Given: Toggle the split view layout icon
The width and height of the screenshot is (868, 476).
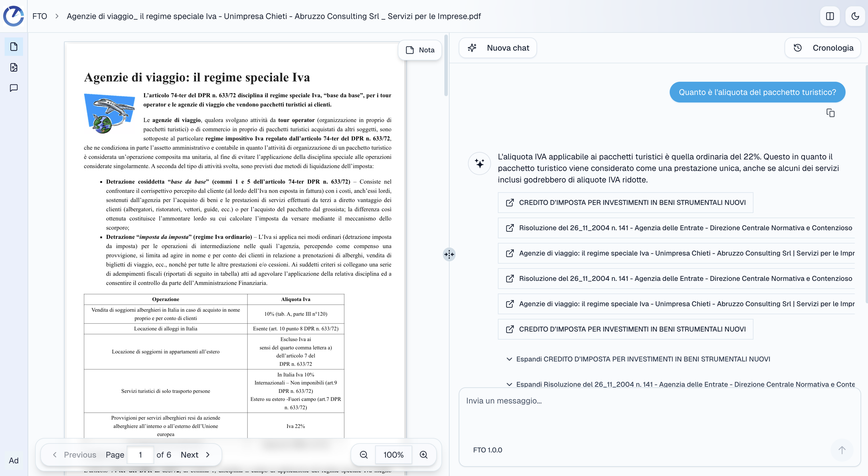Looking at the screenshot, I should click(830, 16).
